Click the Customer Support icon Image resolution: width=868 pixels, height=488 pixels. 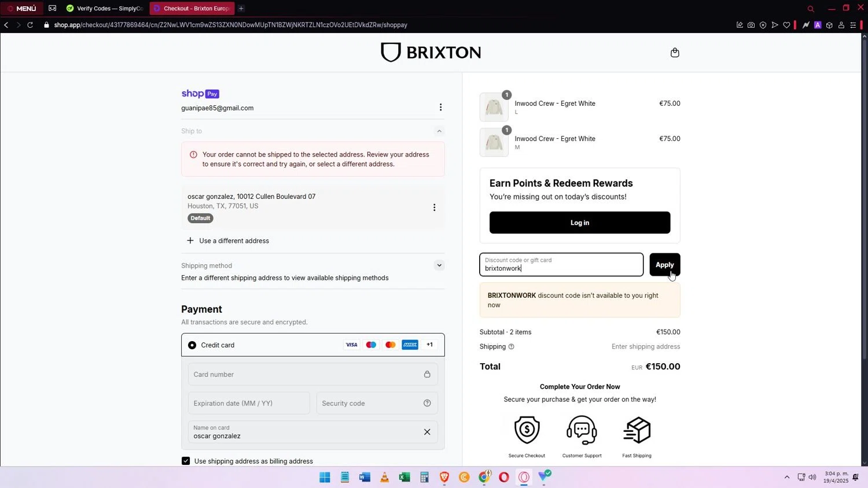[x=582, y=430]
